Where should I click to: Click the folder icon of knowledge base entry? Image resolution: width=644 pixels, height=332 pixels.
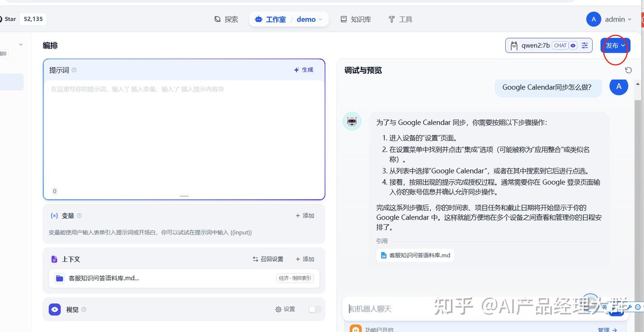59,278
